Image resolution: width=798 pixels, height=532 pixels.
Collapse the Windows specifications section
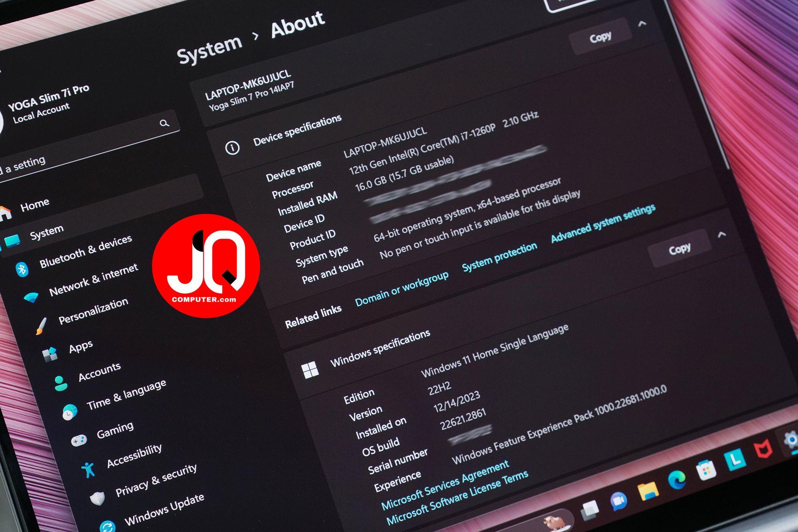click(x=721, y=235)
